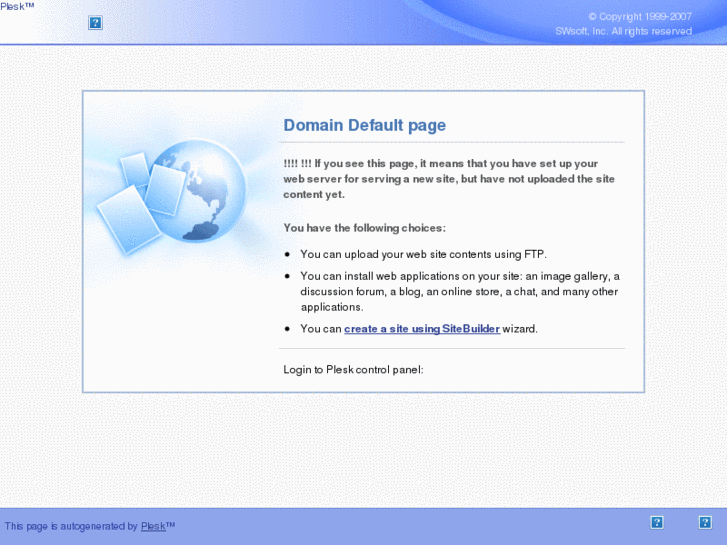
Task: Open the 'create a site using SiteBuilder' link
Action: click(x=422, y=329)
